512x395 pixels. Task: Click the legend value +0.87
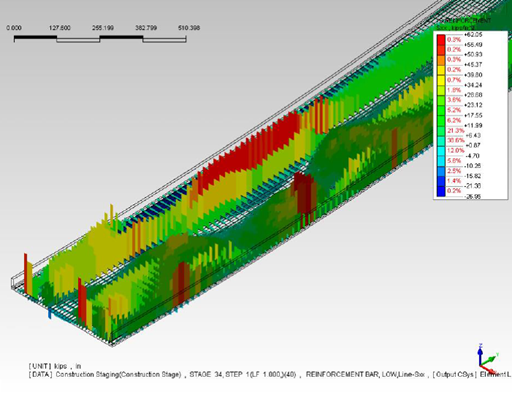click(x=473, y=145)
